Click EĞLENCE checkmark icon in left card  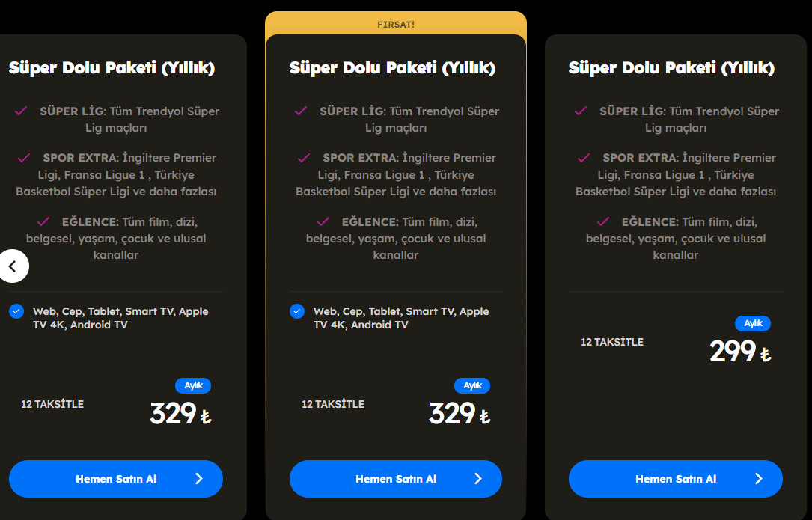tap(43, 221)
